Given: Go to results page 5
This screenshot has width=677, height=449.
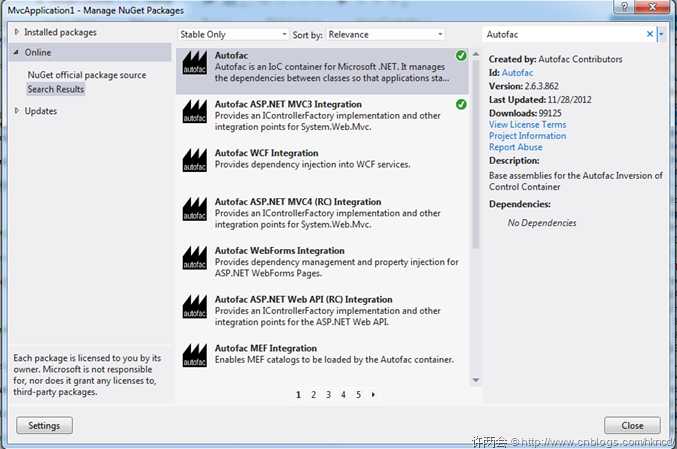Looking at the screenshot, I should pos(358,395).
